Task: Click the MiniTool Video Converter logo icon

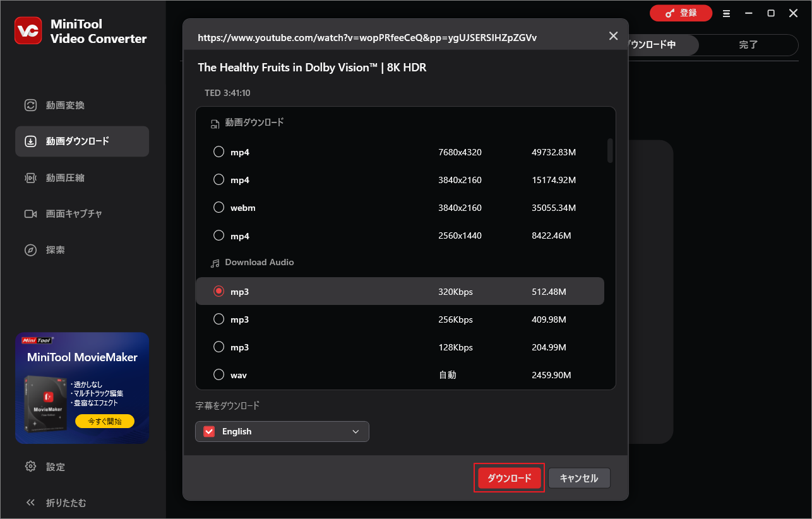Action: pos(28,31)
